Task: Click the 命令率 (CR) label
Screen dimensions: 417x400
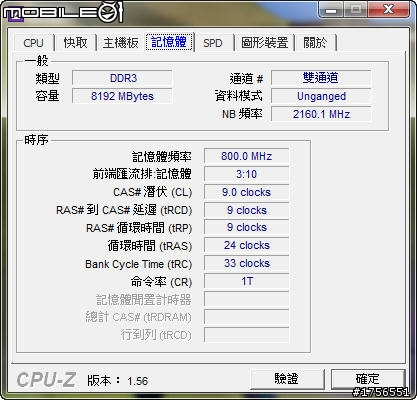Action: pyautogui.click(x=161, y=282)
